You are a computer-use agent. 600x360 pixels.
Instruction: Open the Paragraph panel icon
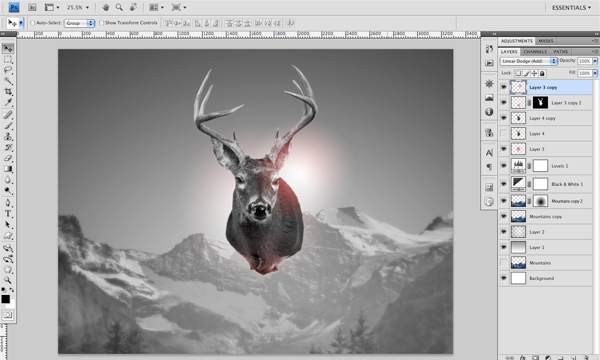[489, 167]
